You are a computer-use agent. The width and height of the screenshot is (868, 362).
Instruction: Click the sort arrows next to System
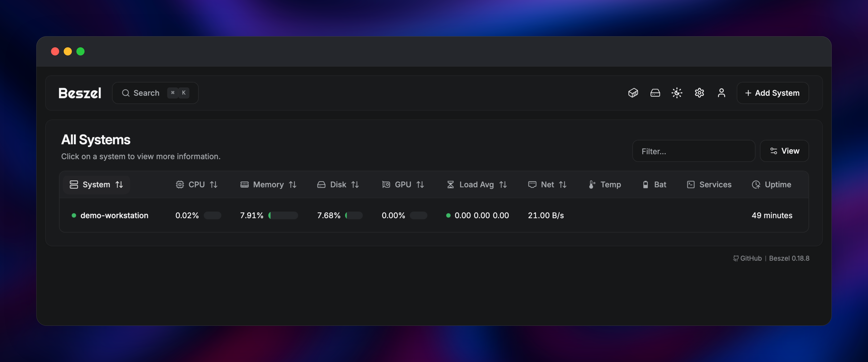point(119,185)
